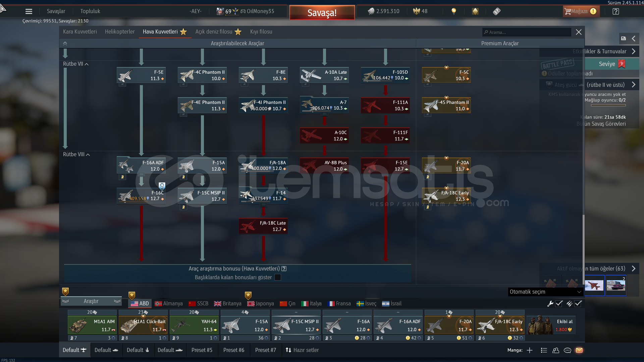Select the Japonya nation tab
This screenshot has height=362, width=644.
261,304
